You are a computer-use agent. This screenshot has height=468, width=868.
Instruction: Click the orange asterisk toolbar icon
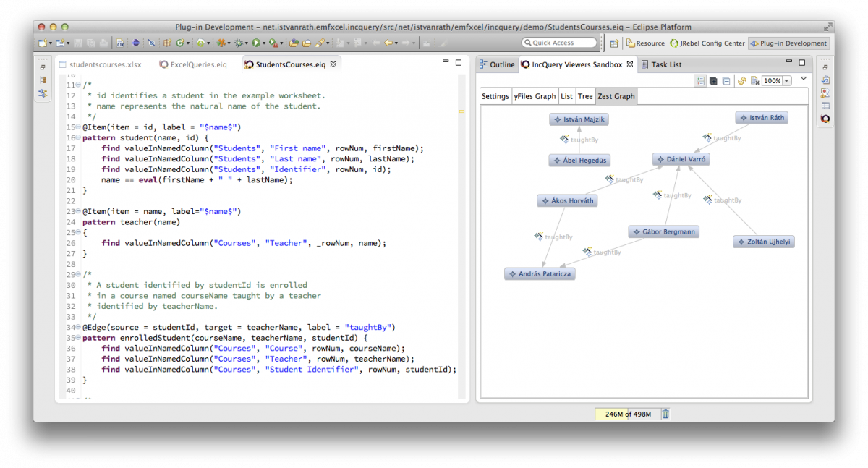click(x=222, y=43)
